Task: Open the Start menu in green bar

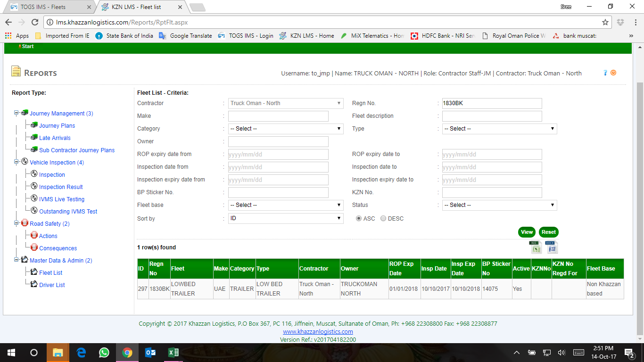Action: [26, 46]
